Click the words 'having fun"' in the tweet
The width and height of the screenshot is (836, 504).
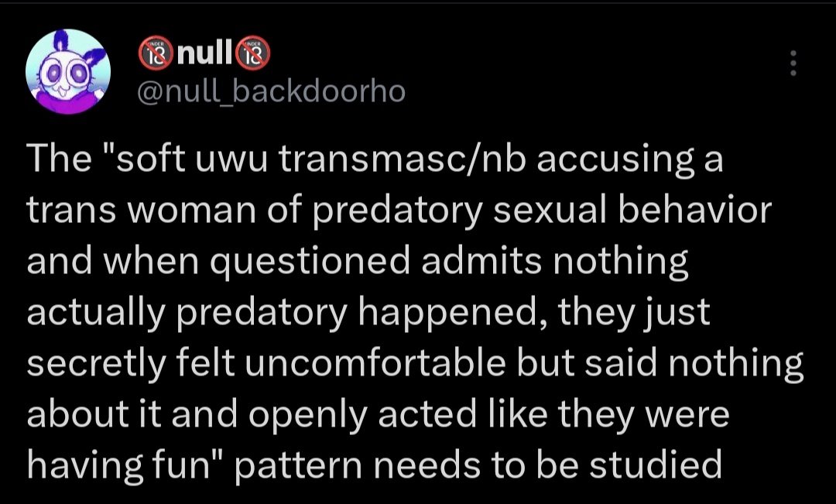(128, 466)
